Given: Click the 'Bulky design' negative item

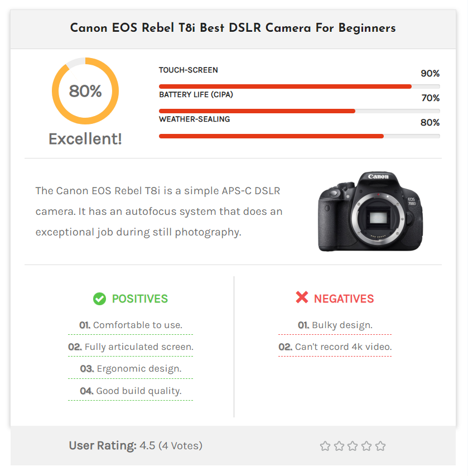Looking at the screenshot, I should tap(335, 325).
